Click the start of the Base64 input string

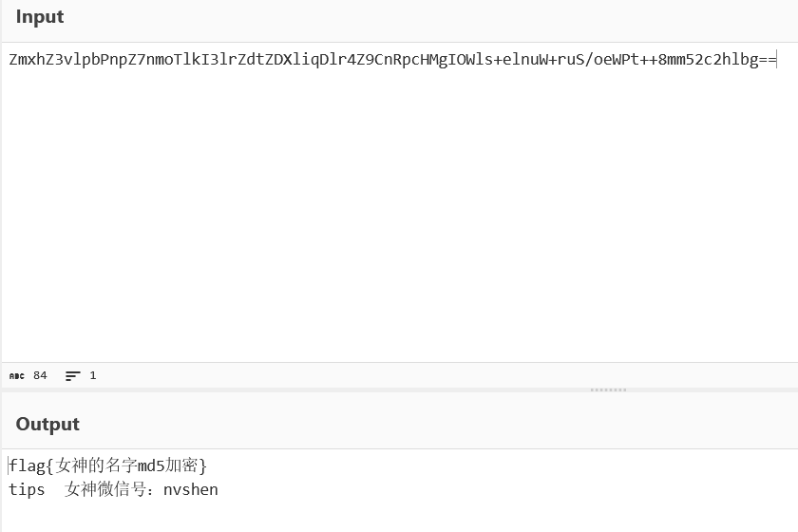point(10,60)
